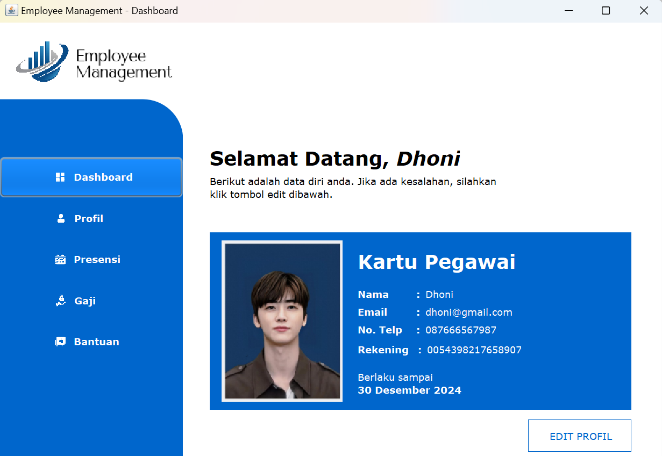Click the Rekening number 0054398217658907

[474, 350]
